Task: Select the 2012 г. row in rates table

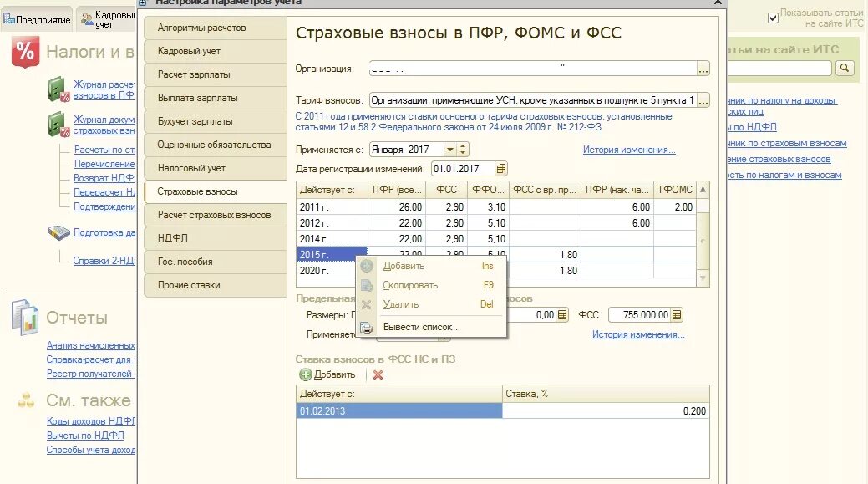Action: click(496, 222)
